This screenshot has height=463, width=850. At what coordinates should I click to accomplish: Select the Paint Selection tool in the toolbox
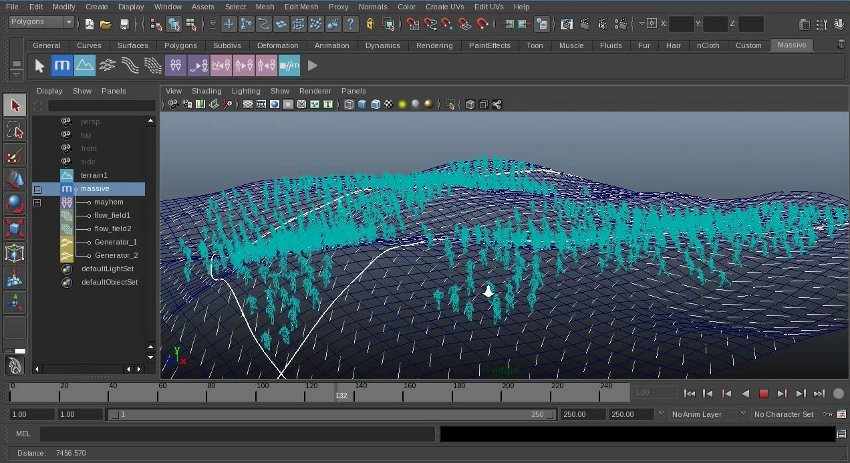(14, 156)
